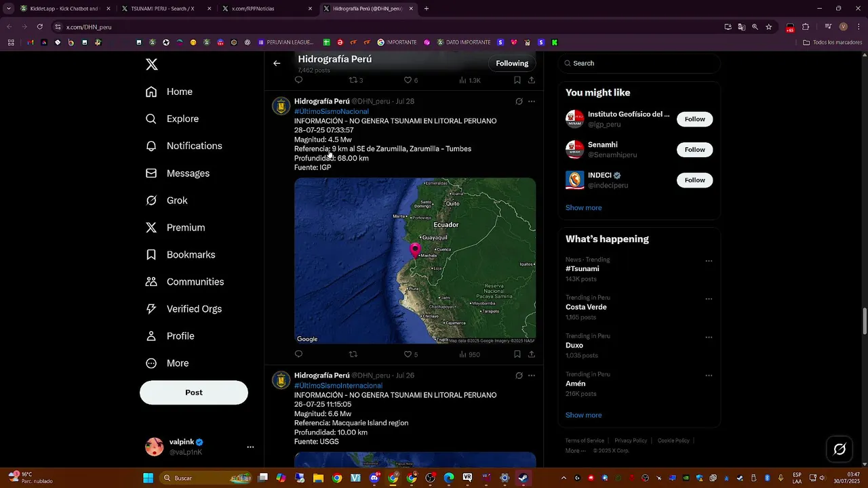Open #UltimoSismoNacional hashtag link
The image size is (868, 488).
(x=332, y=111)
